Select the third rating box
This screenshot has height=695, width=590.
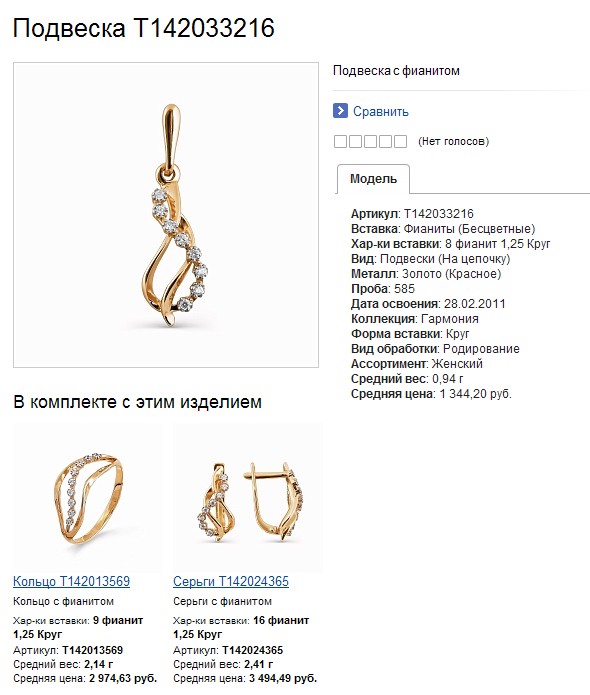(370, 141)
